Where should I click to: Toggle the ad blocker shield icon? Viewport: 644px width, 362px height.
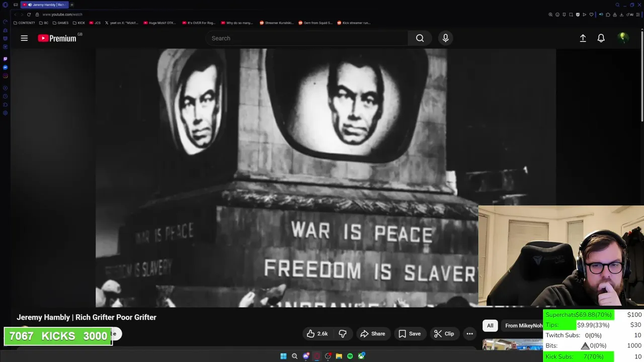pyautogui.click(x=578, y=15)
